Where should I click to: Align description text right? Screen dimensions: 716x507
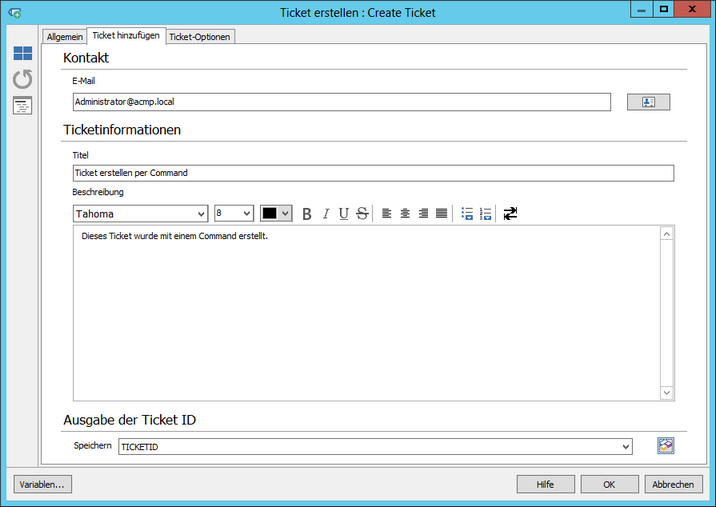point(423,213)
